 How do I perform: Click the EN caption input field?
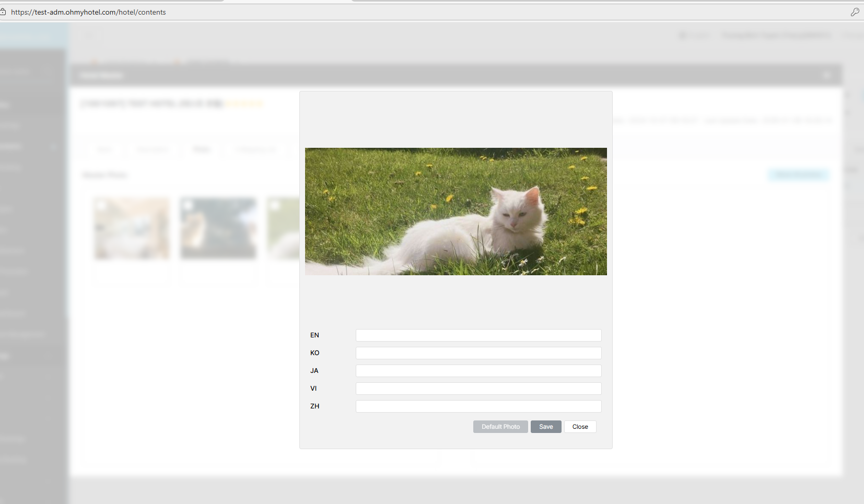tap(478, 335)
